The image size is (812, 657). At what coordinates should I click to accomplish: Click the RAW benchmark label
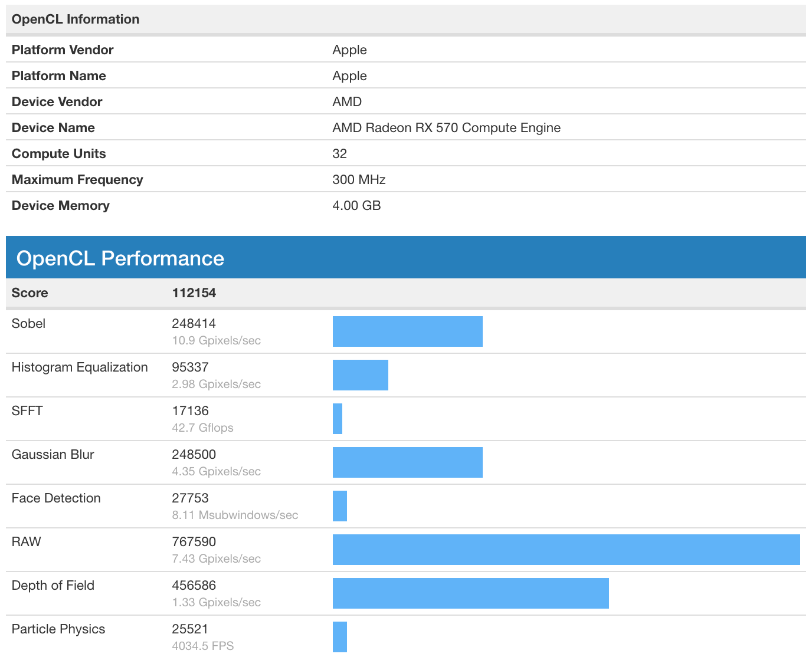tap(27, 541)
